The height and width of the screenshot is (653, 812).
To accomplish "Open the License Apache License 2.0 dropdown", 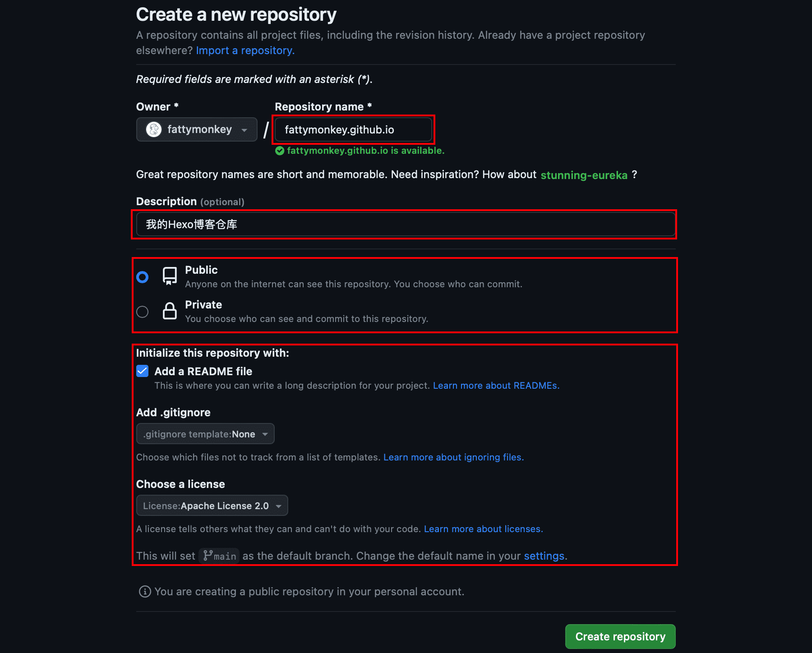I will (212, 506).
